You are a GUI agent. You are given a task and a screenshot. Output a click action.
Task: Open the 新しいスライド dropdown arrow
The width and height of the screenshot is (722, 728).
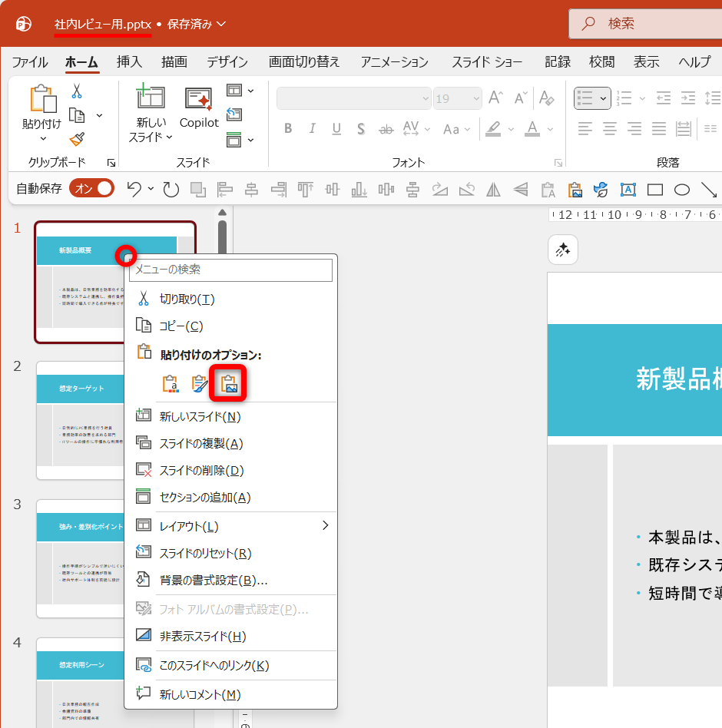click(170, 137)
